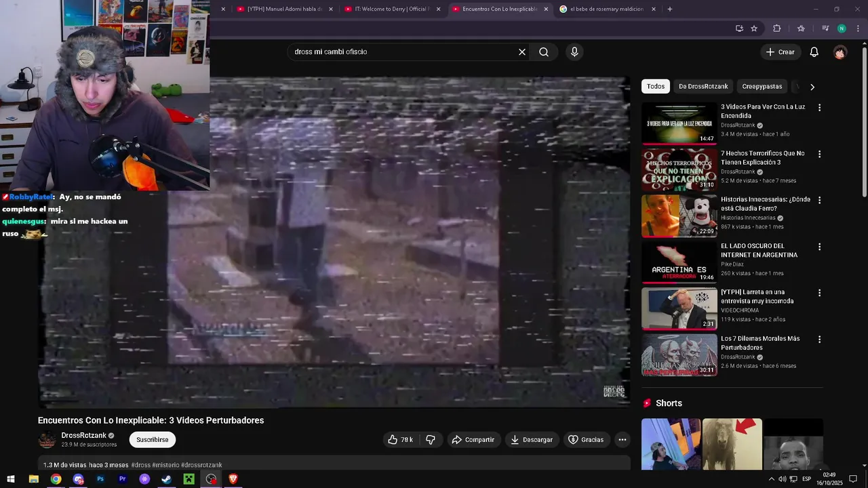Open Steam from taskbar

pyautogui.click(x=167, y=479)
